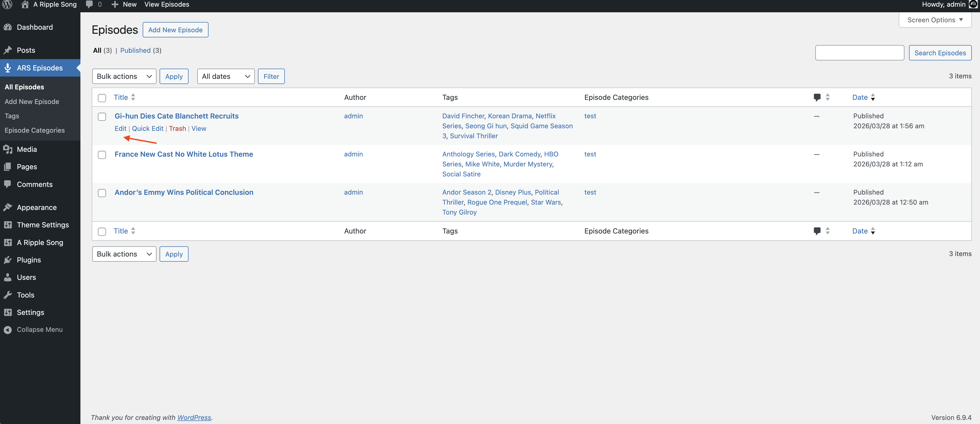Expand the Screen Options panel

click(x=935, y=20)
